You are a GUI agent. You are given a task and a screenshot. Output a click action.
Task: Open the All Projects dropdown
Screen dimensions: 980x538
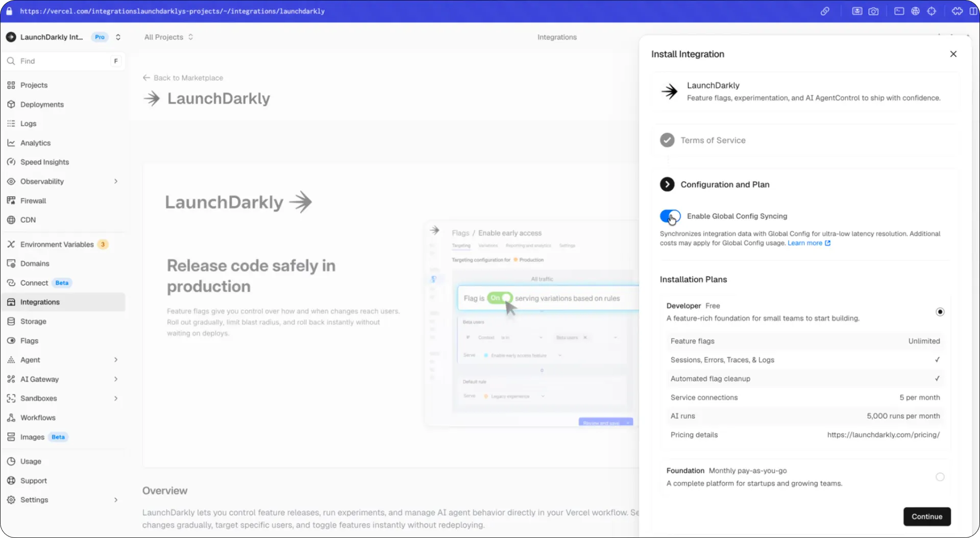pos(169,37)
